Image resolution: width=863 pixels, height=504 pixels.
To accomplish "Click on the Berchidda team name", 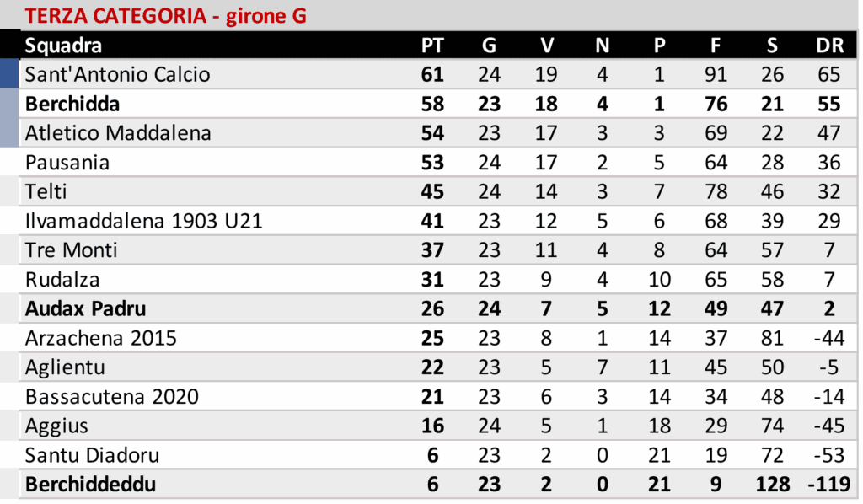I will pos(72,104).
